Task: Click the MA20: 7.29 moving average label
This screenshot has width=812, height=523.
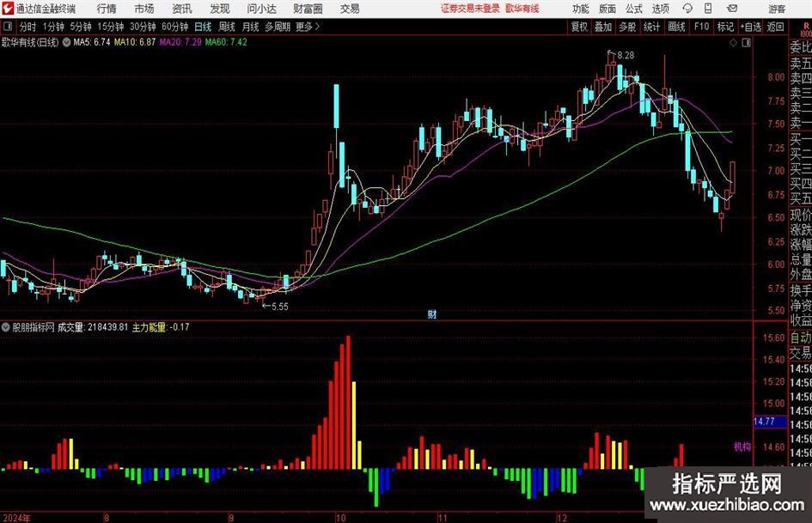Action: tap(180, 42)
